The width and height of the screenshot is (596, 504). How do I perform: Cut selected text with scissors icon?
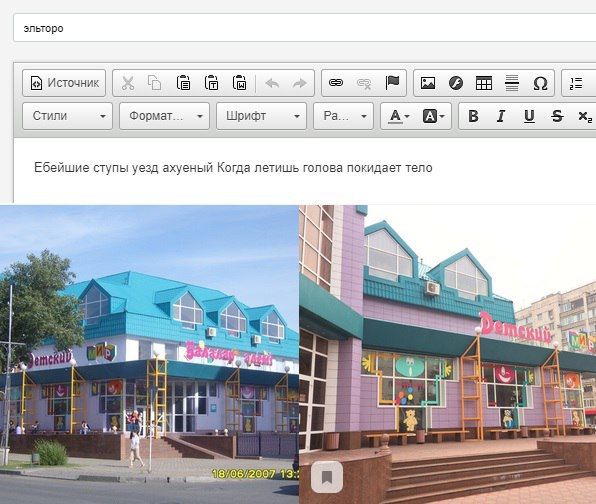pyautogui.click(x=128, y=83)
